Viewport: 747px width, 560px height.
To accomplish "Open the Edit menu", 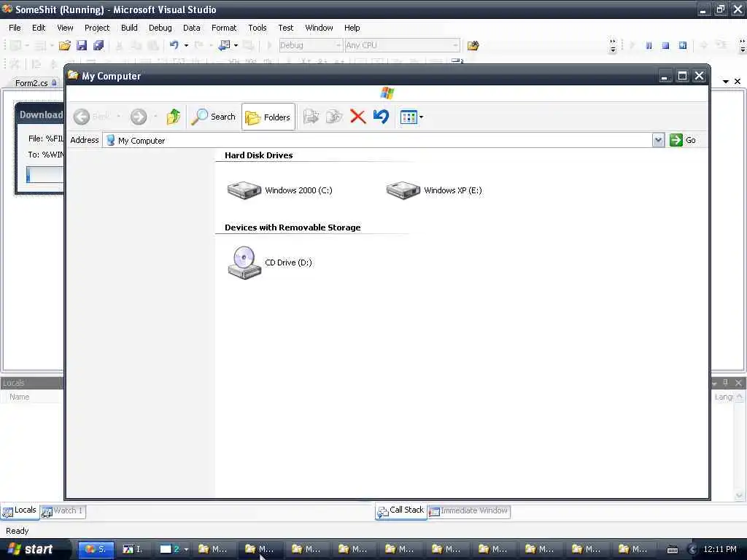I will tap(39, 28).
